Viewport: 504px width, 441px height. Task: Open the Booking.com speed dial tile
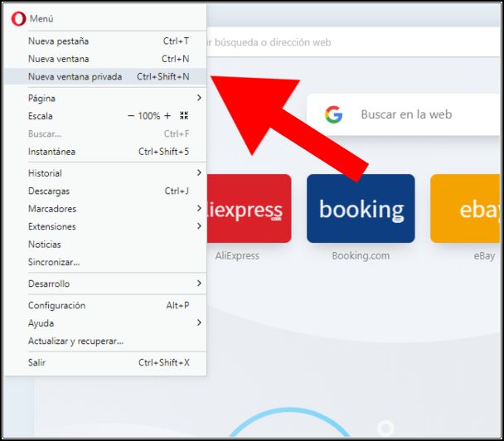[361, 208]
